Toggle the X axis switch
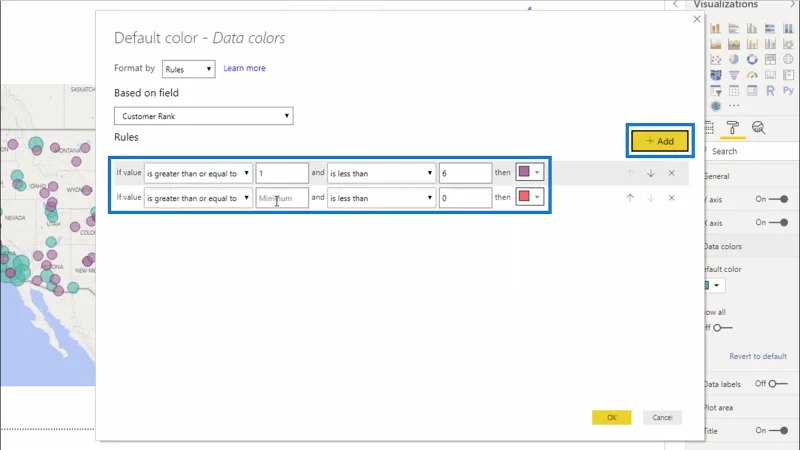Image resolution: width=800 pixels, height=450 pixels. click(x=779, y=222)
